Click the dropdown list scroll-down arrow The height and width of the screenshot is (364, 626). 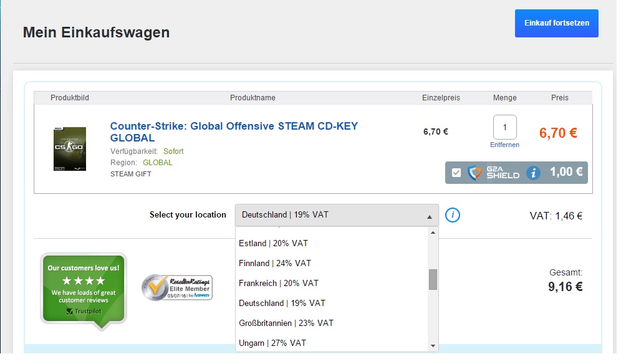pyautogui.click(x=433, y=346)
